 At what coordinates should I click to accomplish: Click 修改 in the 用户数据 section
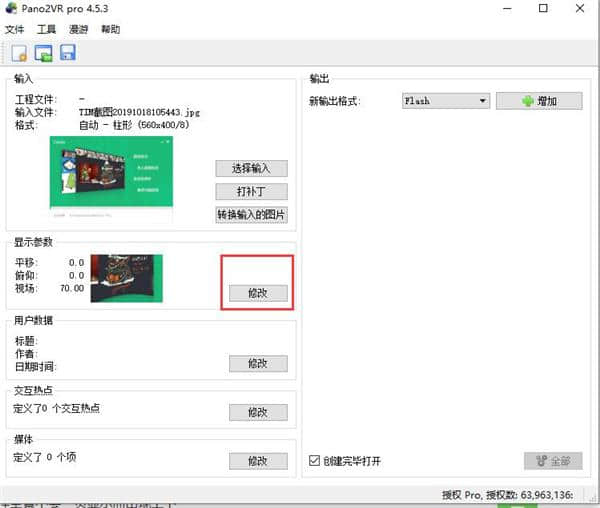(x=258, y=364)
